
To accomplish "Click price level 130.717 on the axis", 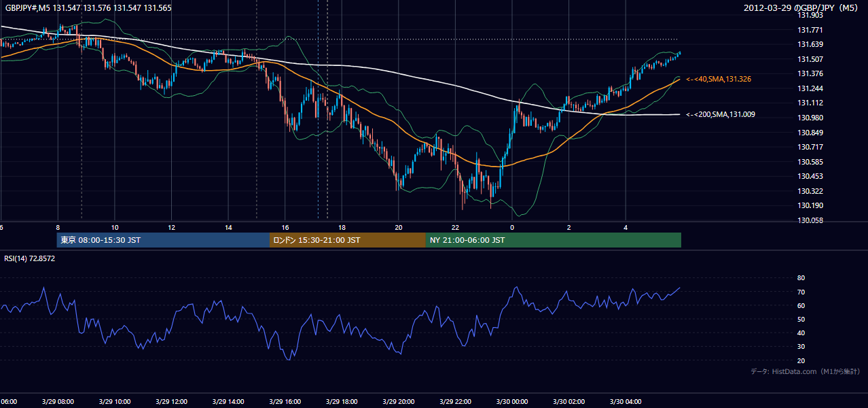I will [810, 147].
